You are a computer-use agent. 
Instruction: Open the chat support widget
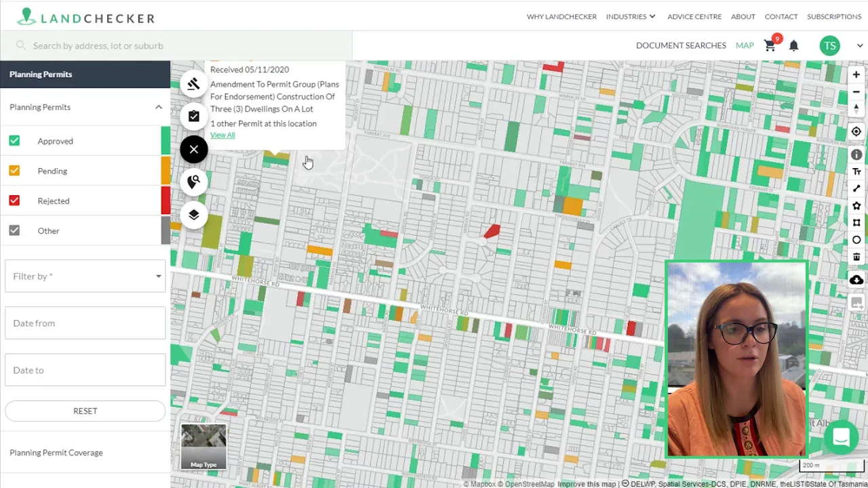841,437
